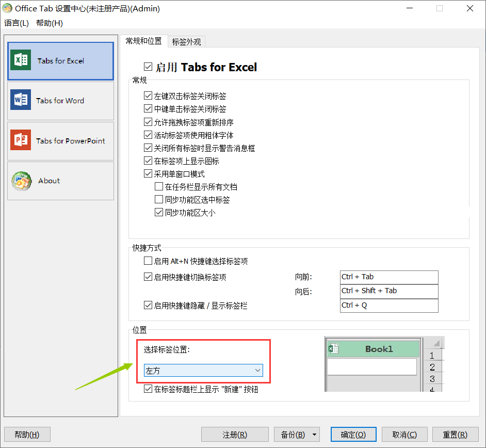Open the 帮助(H) menu
The image size is (486, 448).
pyautogui.click(x=48, y=23)
